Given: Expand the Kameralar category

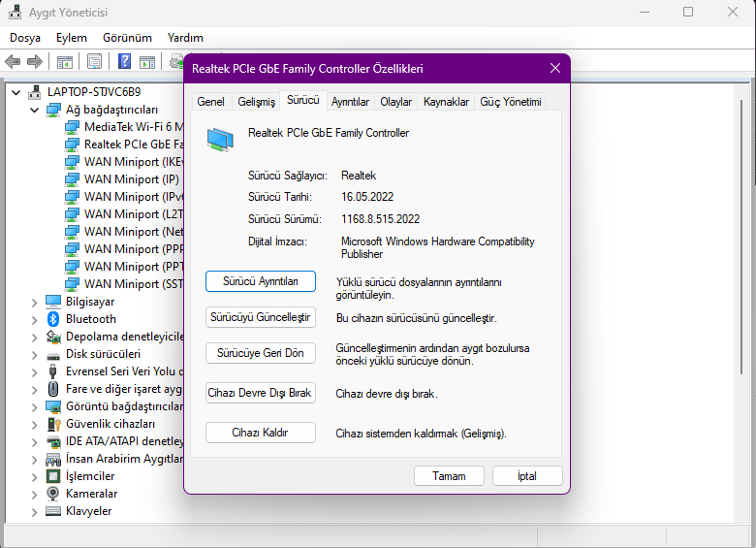Looking at the screenshot, I should (34, 495).
